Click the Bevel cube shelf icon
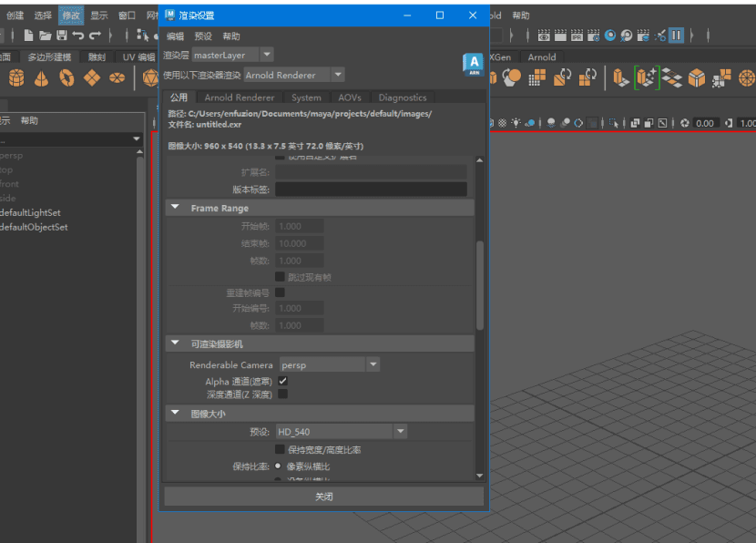 tap(696, 77)
